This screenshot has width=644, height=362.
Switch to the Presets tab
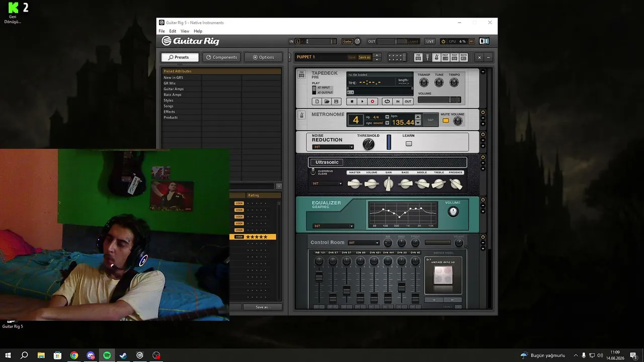(x=180, y=57)
